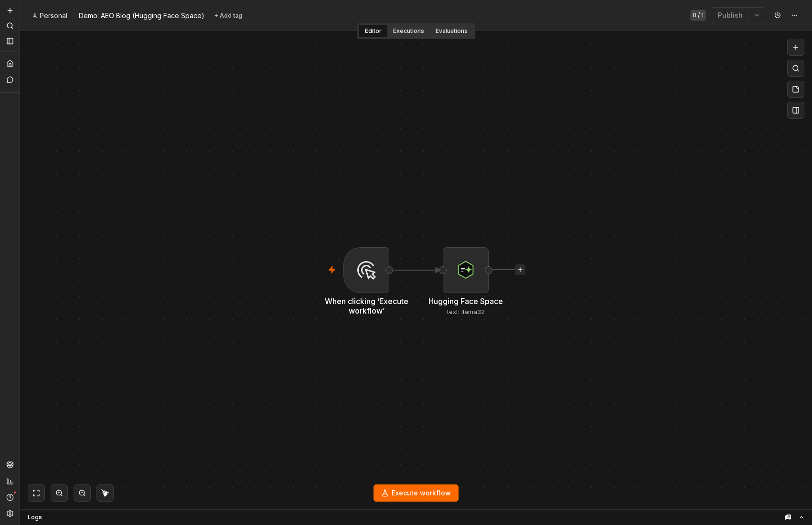Pop out the Logs panel
Screen dimensions: 812x525
[788, 517]
